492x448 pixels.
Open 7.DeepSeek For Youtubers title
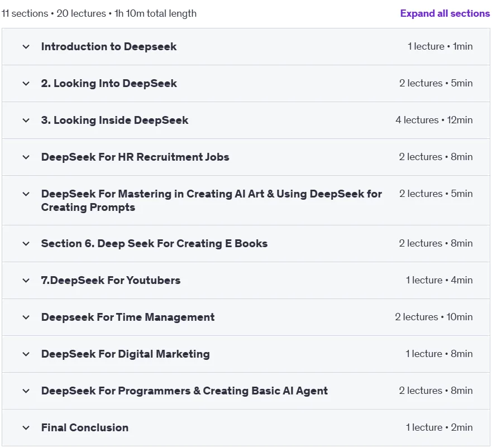point(111,280)
